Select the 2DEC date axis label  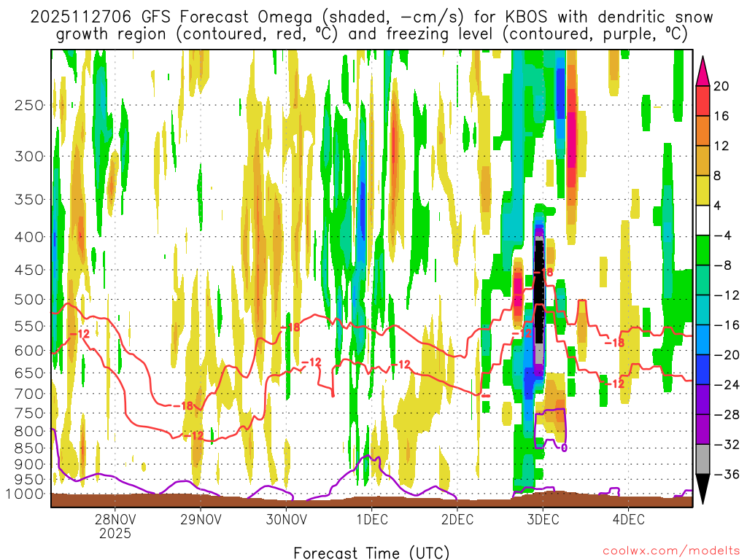point(457,519)
